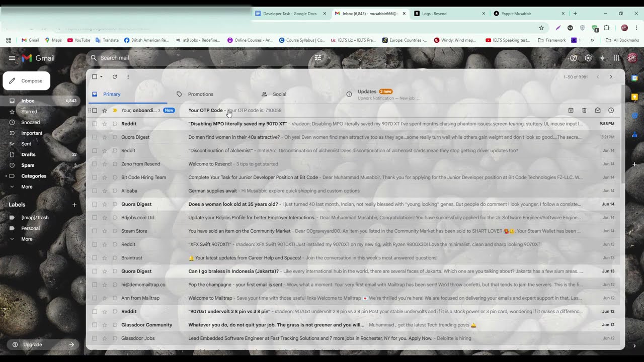Screen dimensions: 644x362
Task: Refresh the inbox with the refresh icon
Action: pos(115,77)
